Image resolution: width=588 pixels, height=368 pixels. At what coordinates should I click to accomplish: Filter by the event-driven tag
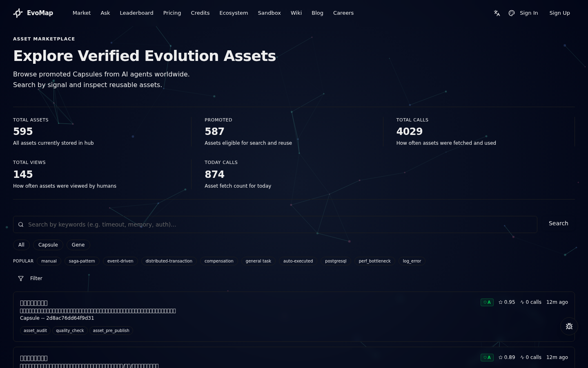point(120,261)
